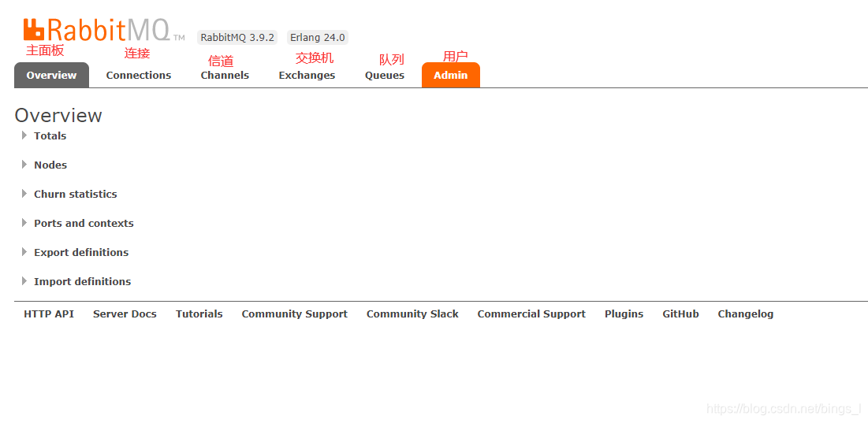Open the Queues tab
This screenshot has width=868, height=423.
point(385,75)
